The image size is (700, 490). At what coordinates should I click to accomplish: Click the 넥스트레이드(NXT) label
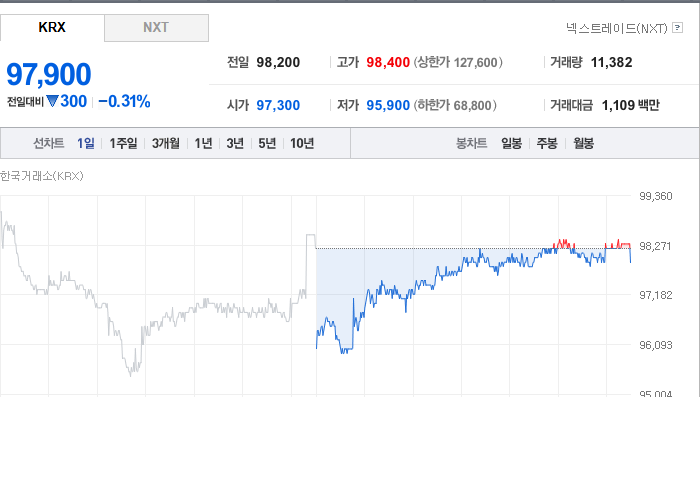coord(617,28)
